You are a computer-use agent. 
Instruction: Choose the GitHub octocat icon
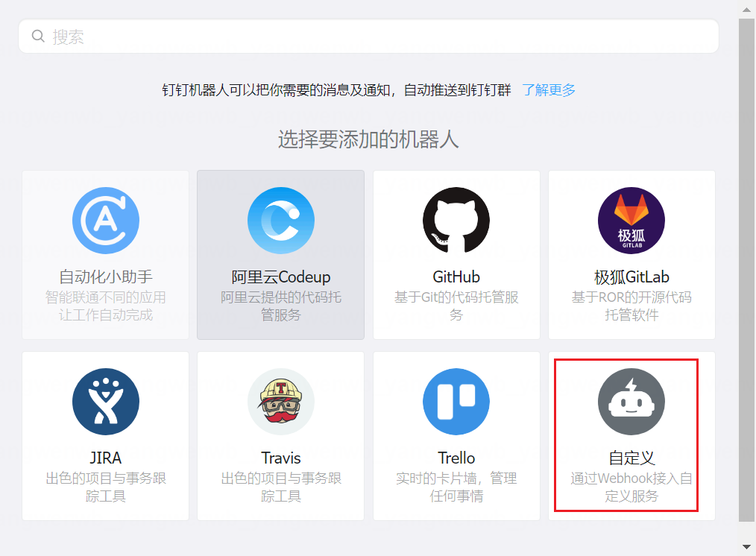456,221
